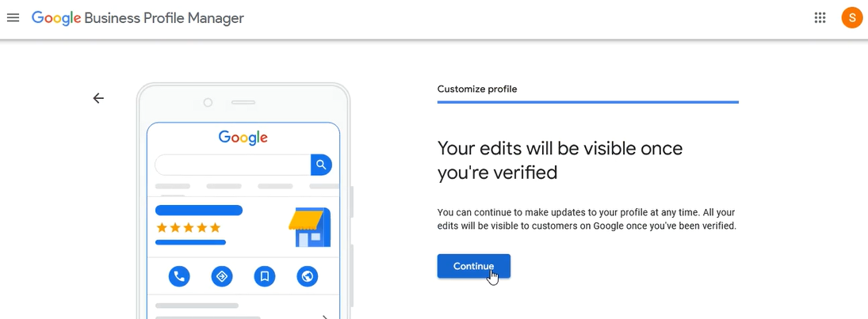Click the paragraph starting 'You can continue to make updates'

click(587, 219)
